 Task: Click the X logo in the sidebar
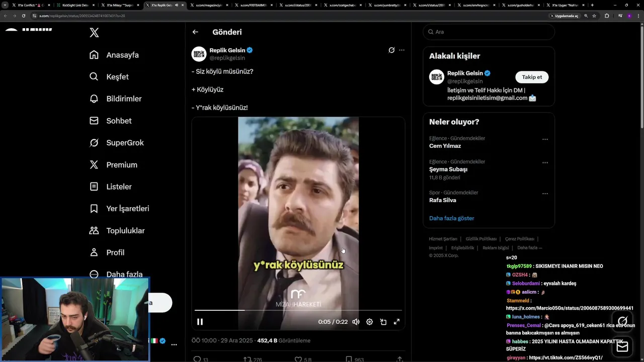(94, 33)
